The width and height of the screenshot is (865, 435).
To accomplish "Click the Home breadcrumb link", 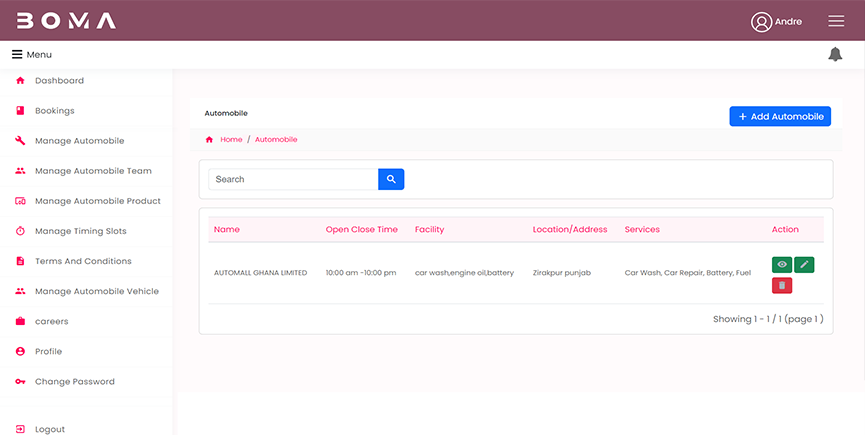I will [231, 140].
